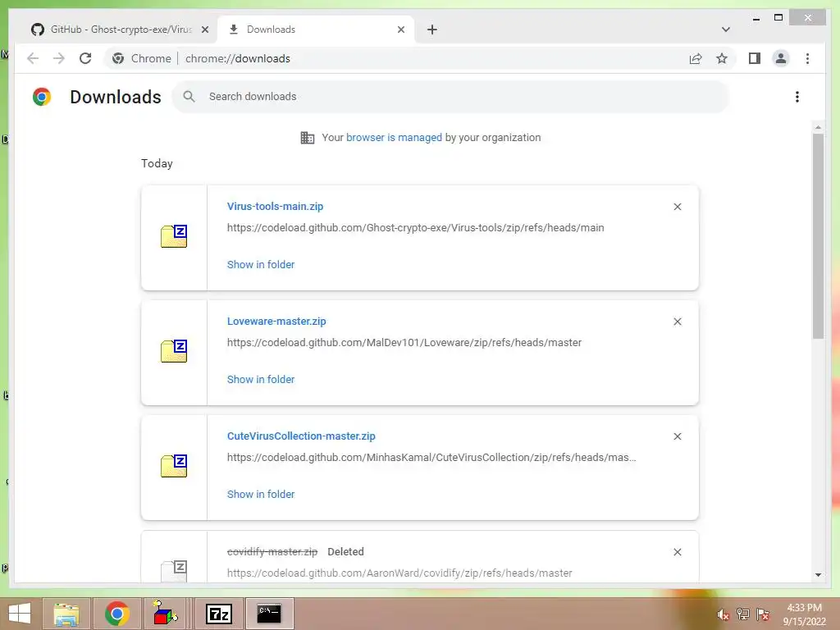
Task: Click the Loveware-master.zip file icon
Action: (174, 351)
